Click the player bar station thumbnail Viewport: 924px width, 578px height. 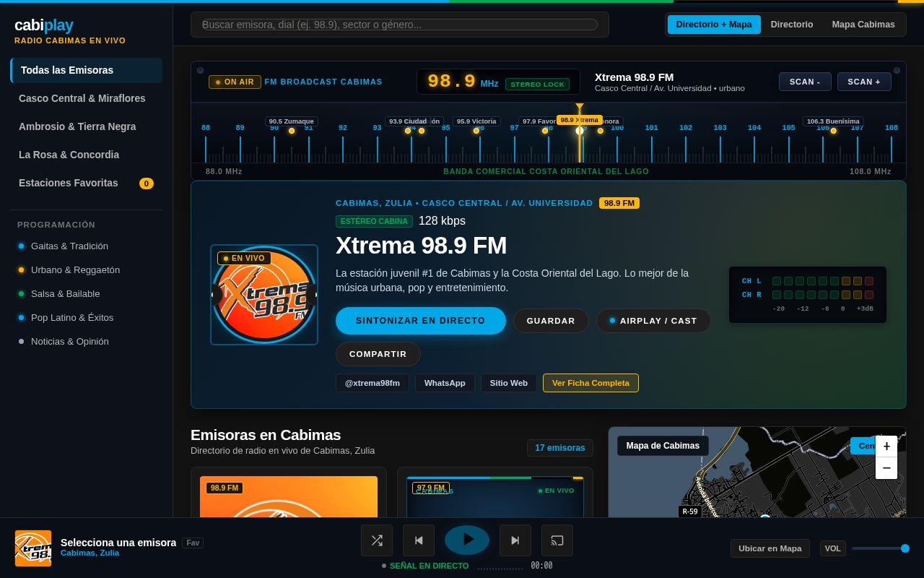[33, 548]
